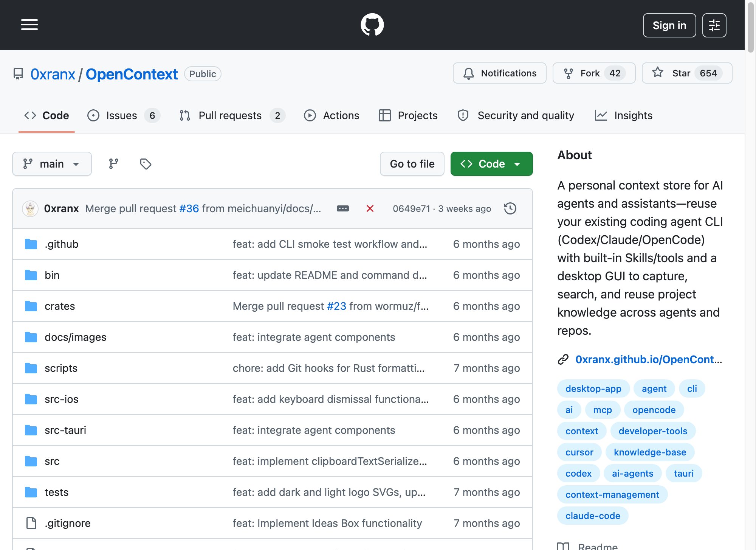Open the 0xranx.github.io/OpenCont... website link

tap(649, 359)
